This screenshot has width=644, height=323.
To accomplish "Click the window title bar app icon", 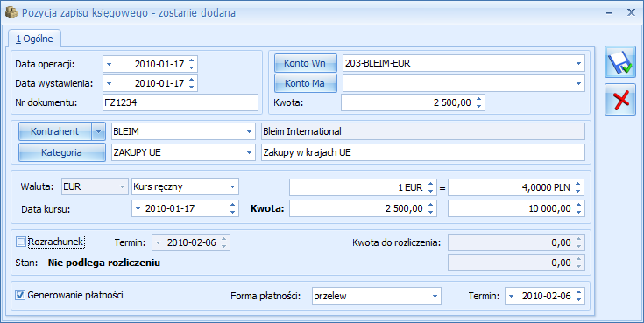I will point(11,12).
